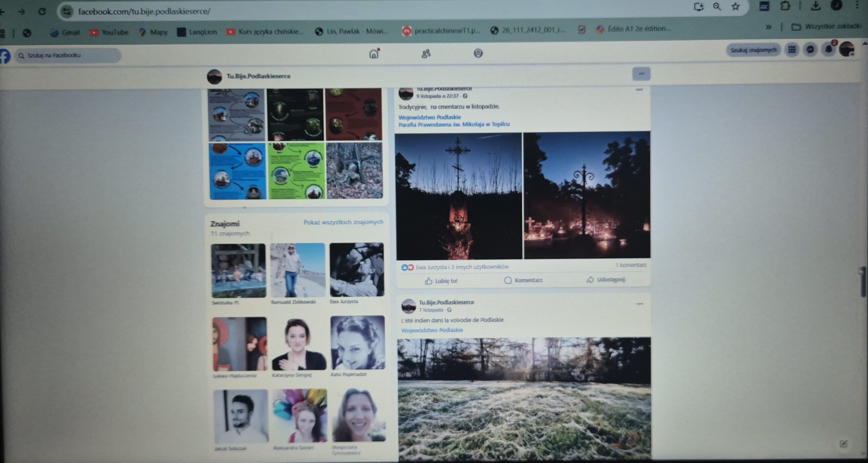Open the YouTube bookmark

coord(109,33)
